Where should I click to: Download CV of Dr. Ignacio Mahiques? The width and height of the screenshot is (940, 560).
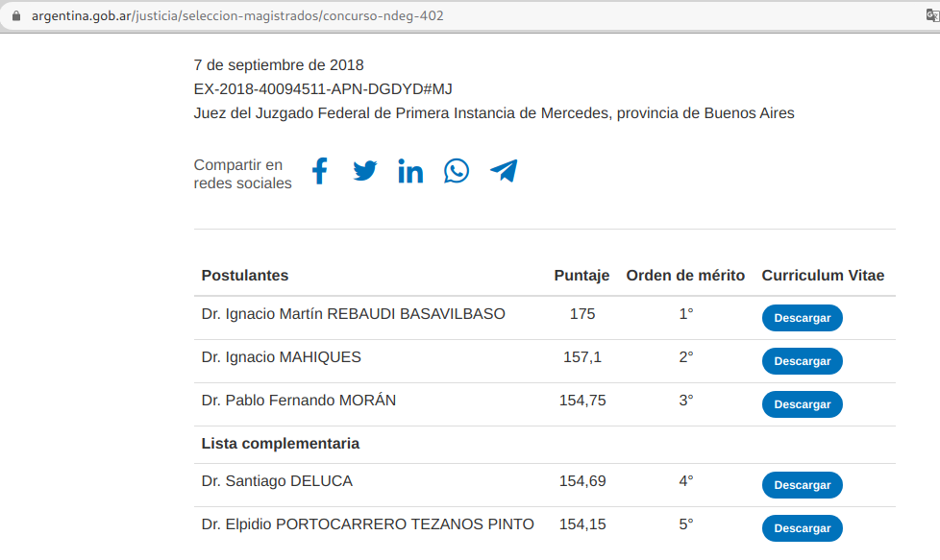click(803, 361)
